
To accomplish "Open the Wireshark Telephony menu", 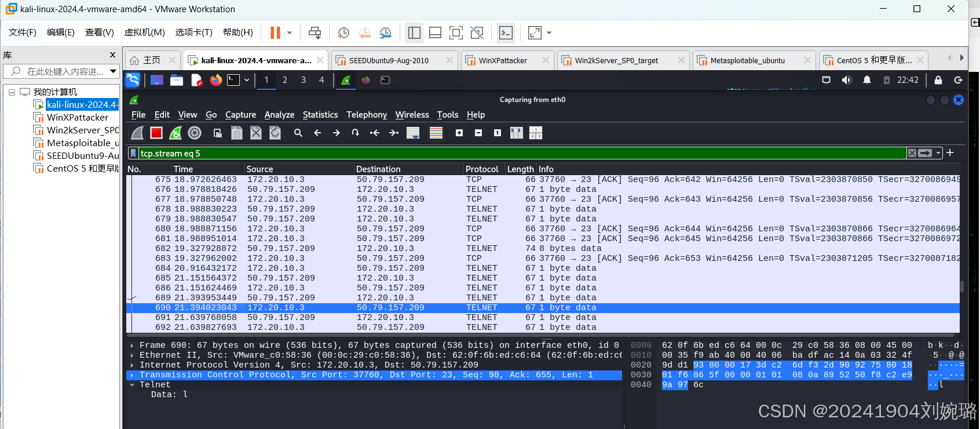I will click(367, 115).
